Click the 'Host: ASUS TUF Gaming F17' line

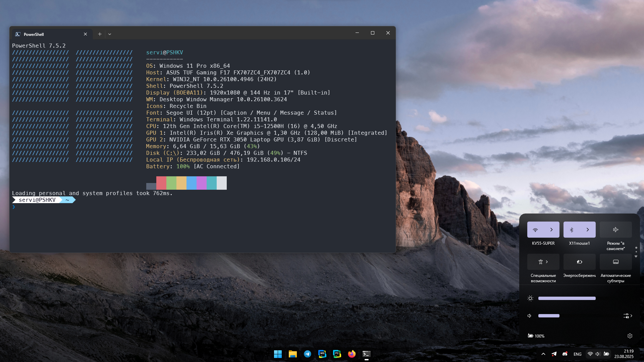(x=228, y=73)
